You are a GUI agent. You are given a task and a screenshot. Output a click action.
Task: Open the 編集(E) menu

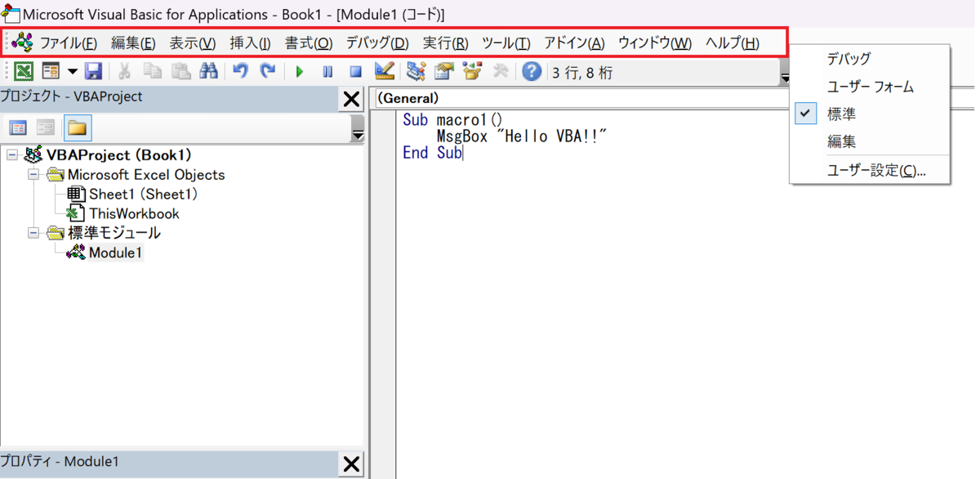(133, 43)
